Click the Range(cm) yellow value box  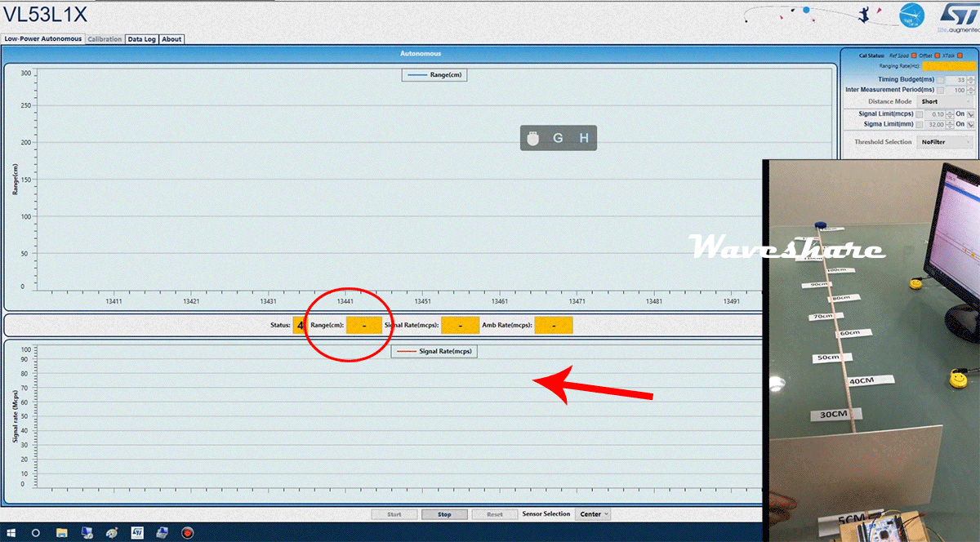tap(363, 325)
